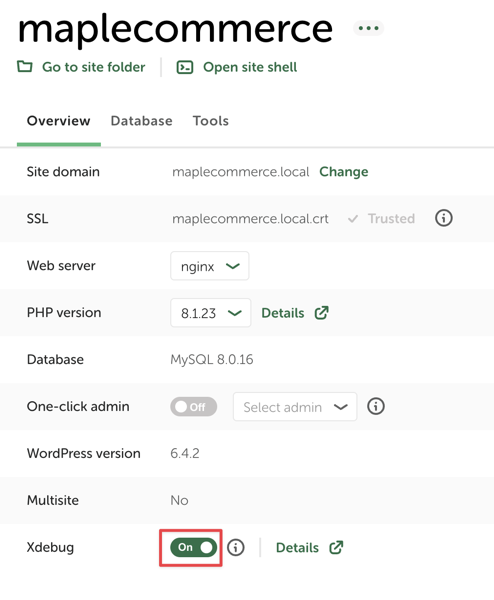Open the three-dot site options menu
The height and width of the screenshot is (600, 494).
[x=368, y=28]
